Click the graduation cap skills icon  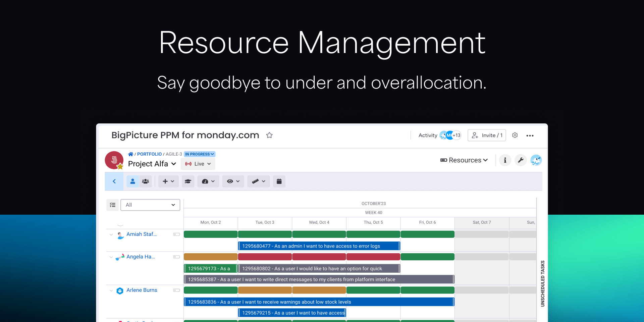pos(188,181)
